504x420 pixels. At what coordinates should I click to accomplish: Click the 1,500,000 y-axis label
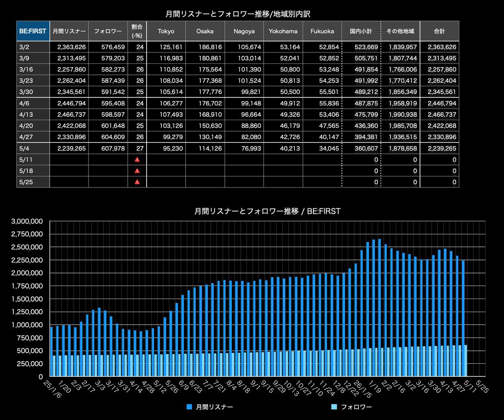(27, 299)
